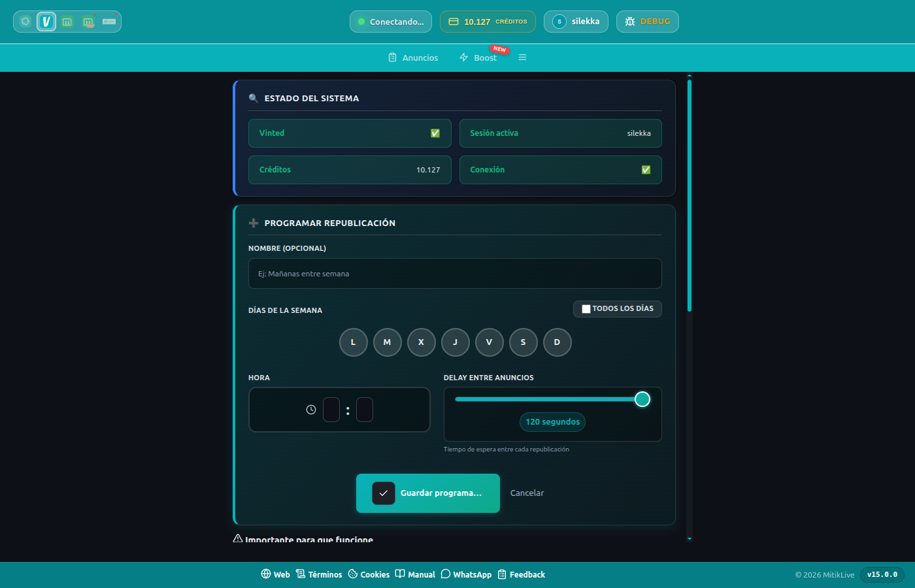Open the Cookies footer link

[369, 574]
